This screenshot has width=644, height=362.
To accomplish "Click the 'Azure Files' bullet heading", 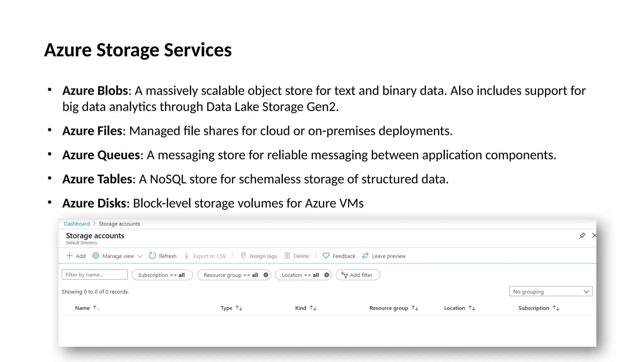I will point(92,131).
